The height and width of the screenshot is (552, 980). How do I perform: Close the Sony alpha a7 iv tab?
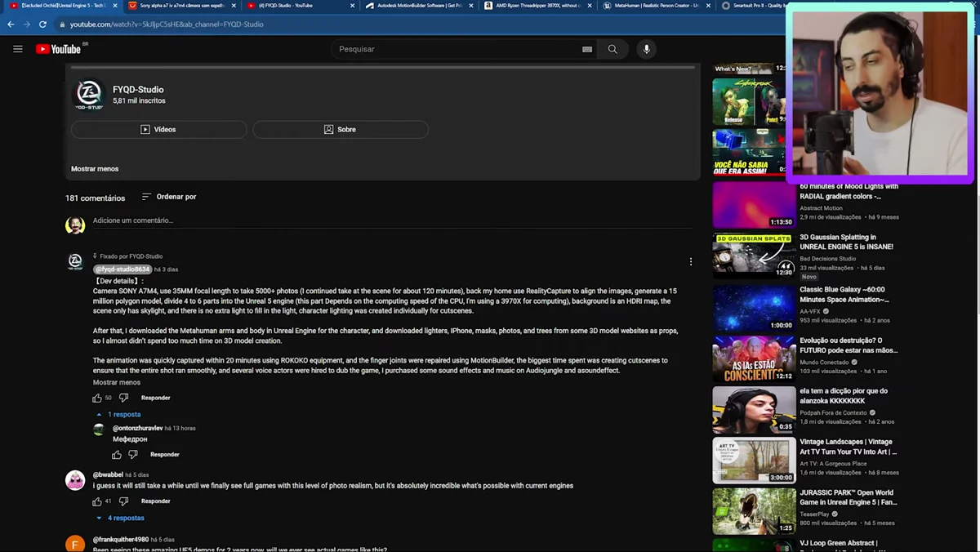click(234, 6)
